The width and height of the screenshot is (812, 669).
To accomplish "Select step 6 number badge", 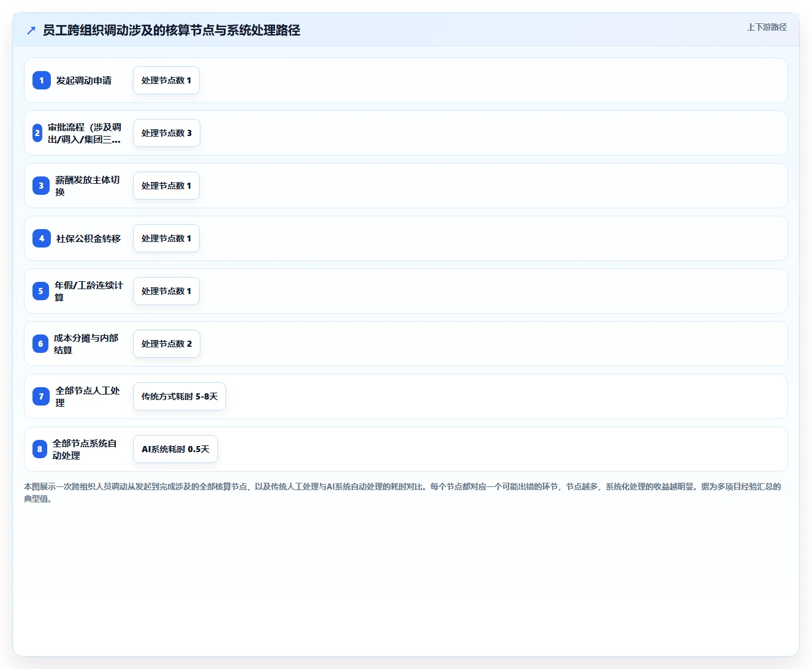I will (40, 344).
